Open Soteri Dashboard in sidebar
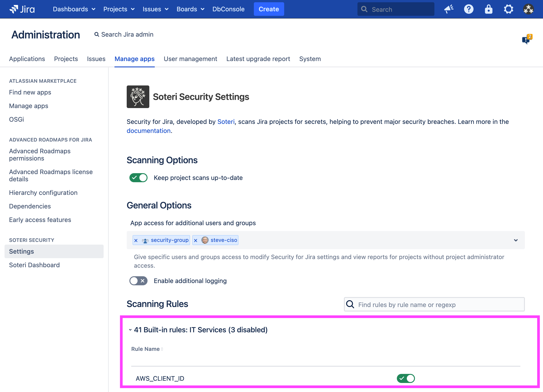The width and height of the screenshot is (543, 392). (34, 265)
